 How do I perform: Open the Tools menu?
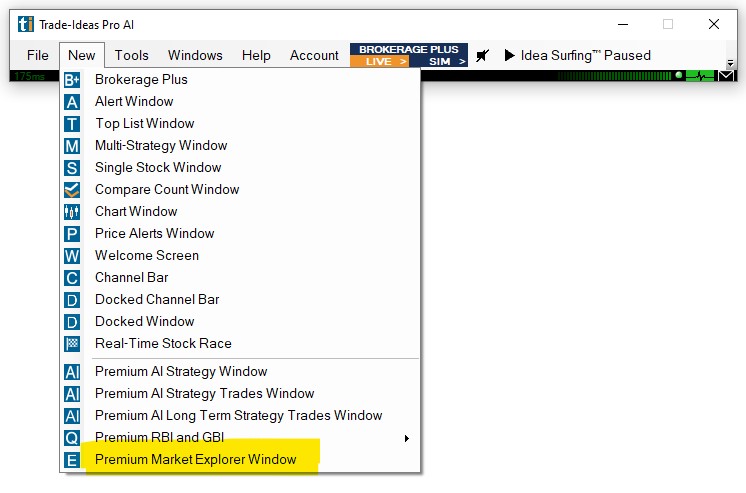(x=131, y=55)
